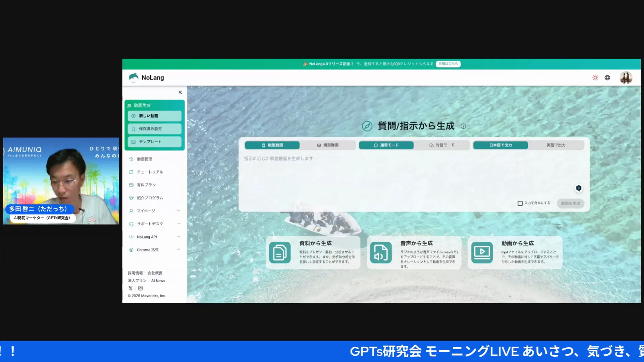The image size is (644, 362).
Task: Click the 詳細はこちら banner button
Action: [448, 64]
